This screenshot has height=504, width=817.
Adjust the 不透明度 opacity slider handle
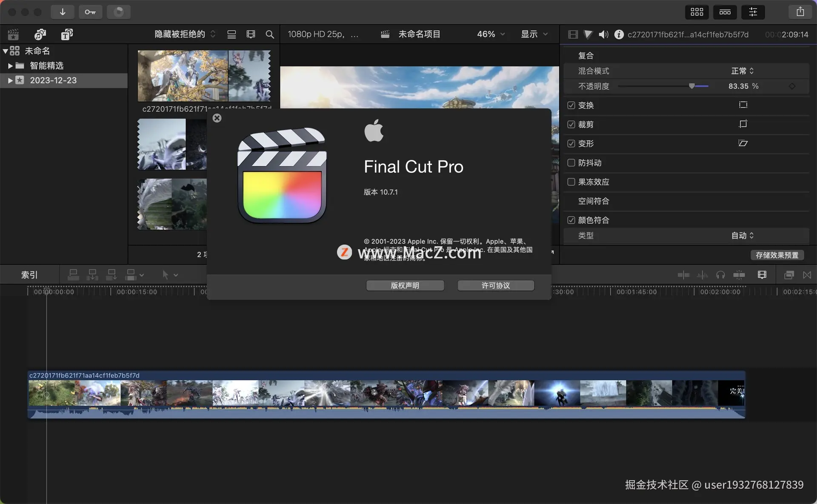click(x=692, y=86)
